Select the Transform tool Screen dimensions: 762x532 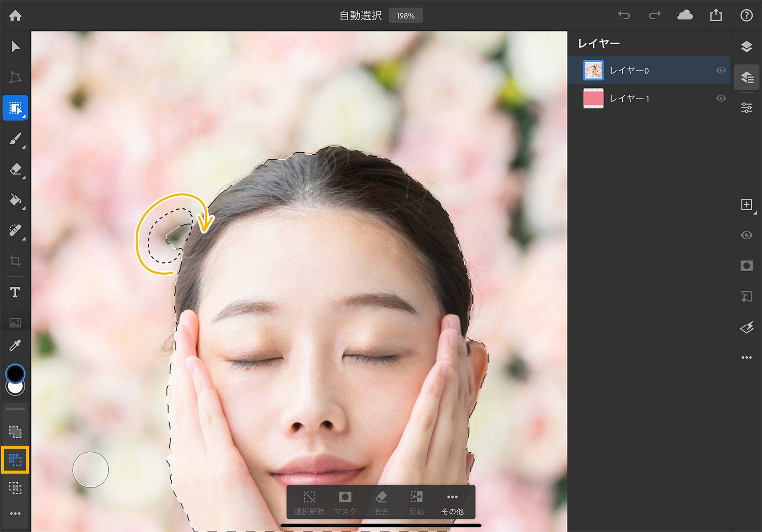[15, 77]
